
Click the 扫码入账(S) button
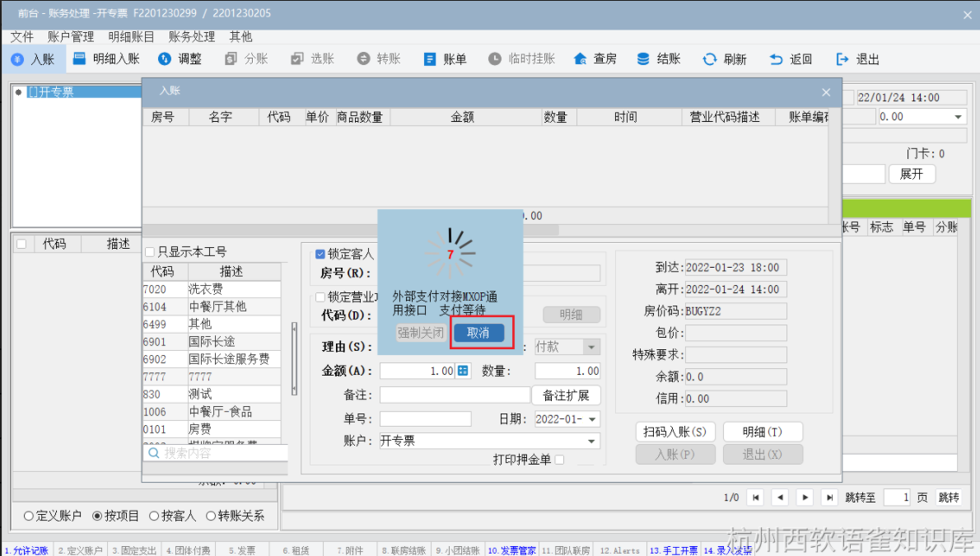(675, 432)
